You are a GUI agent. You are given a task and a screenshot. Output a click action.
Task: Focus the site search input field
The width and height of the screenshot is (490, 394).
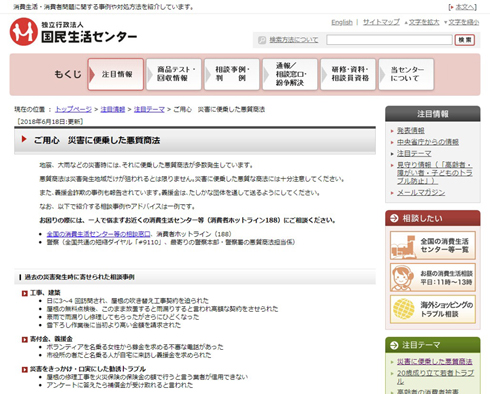coord(389,40)
